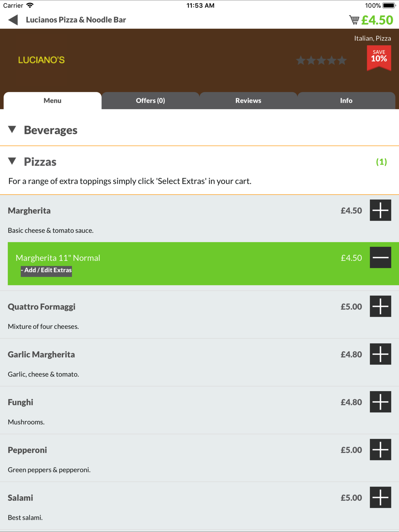Tap the 'Mushrooms.' description

coord(26,422)
